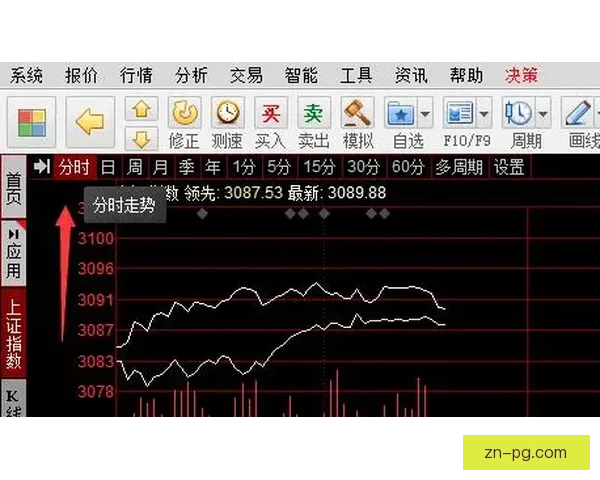Click the 最新: 3089.88 value

coord(337,193)
